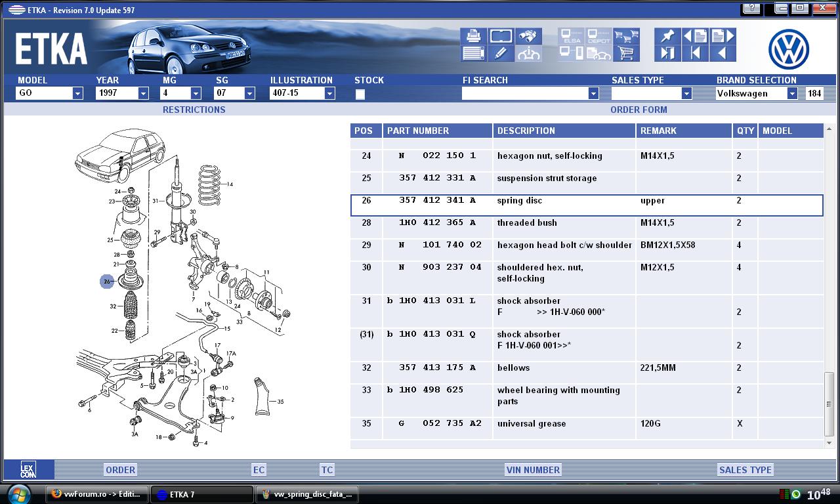Click the EC button
Screen dimensions: 840x504
pos(259,470)
